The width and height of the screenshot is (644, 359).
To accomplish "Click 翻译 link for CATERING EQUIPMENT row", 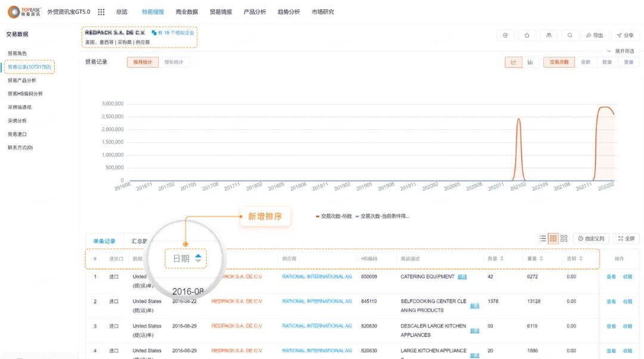I will (462, 277).
